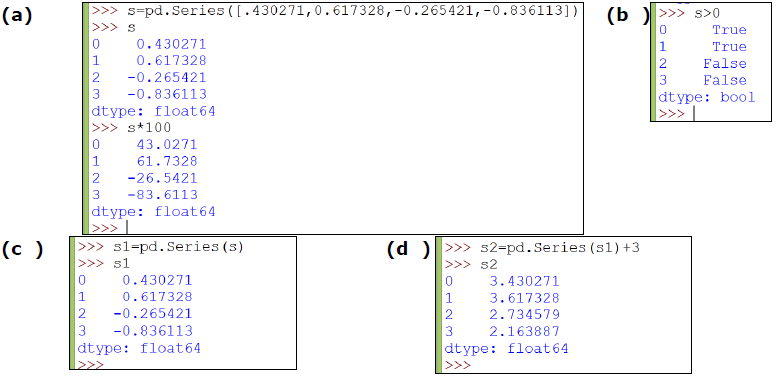Click the empty prompt below the s2 output
Screen dimensions: 776x377
(x=458, y=366)
